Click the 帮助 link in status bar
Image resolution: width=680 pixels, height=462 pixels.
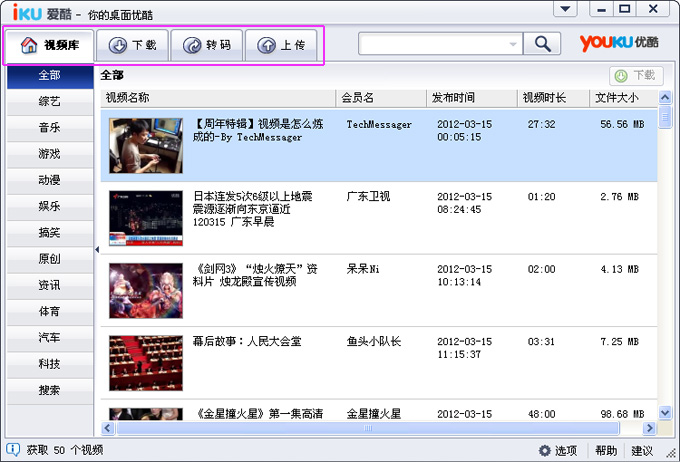click(x=606, y=451)
